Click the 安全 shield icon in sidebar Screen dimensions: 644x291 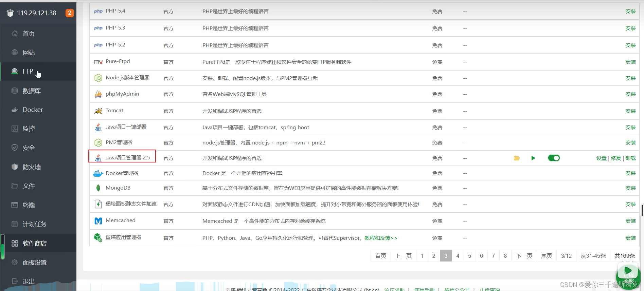coord(15,148)
